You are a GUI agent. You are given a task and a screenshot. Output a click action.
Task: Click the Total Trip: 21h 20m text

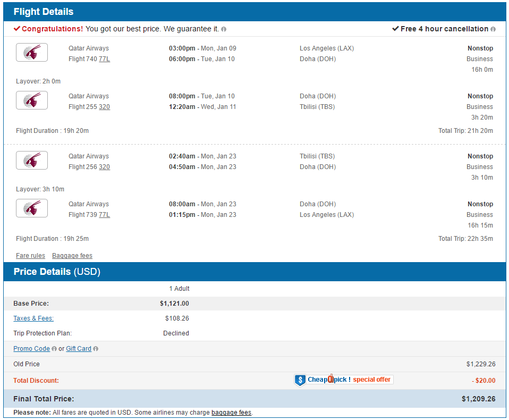[x=465, y=131]
